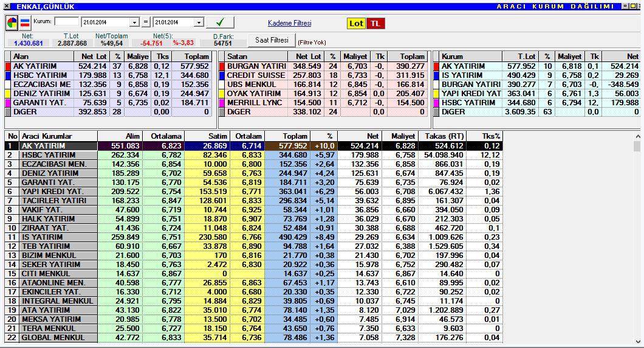The image size is (644, 348).
Task: Sort main table by Satim column header
Action: click(207, 136)
